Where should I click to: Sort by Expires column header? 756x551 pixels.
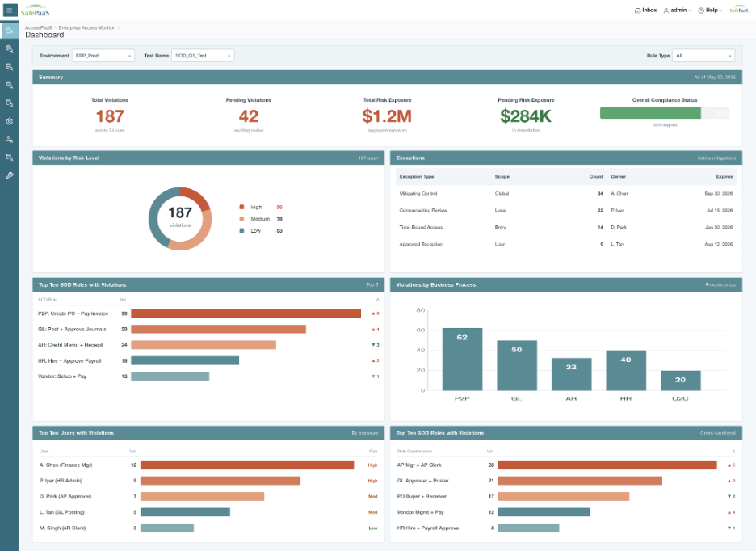coord(724,177)
